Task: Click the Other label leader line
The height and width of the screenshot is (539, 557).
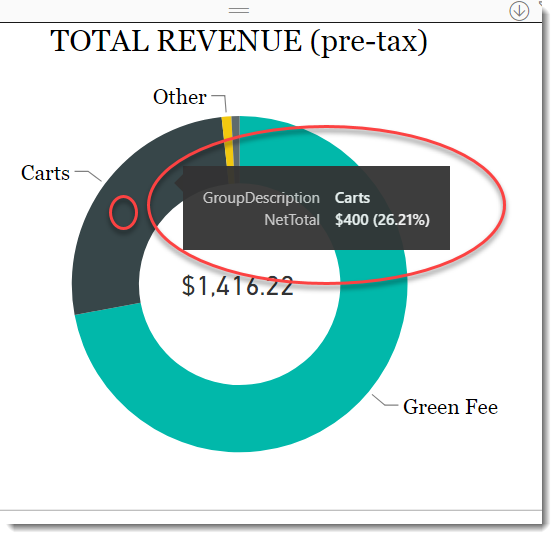Action: (220, 103)
